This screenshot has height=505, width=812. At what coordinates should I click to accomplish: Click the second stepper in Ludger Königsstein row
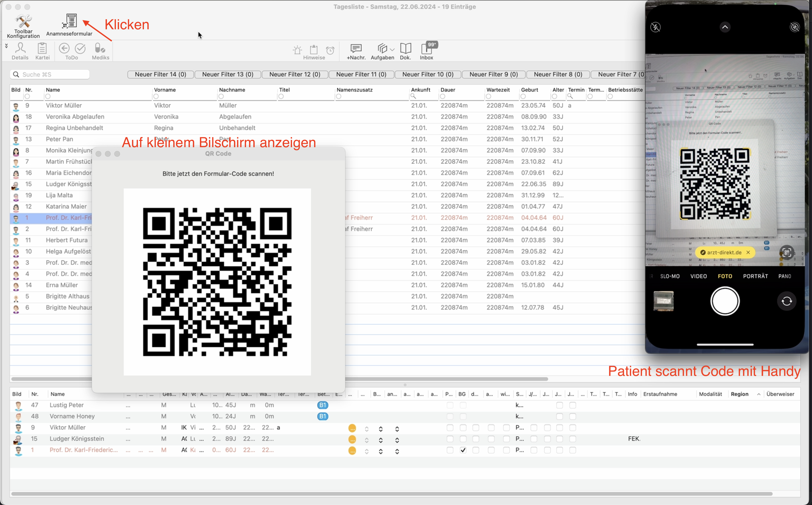(x=380, y=440)
